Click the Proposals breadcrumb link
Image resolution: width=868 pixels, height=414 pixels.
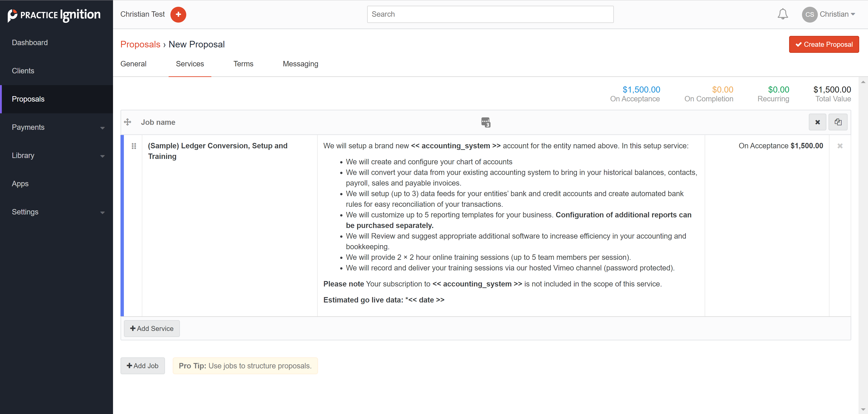click(x=140, y=44)
